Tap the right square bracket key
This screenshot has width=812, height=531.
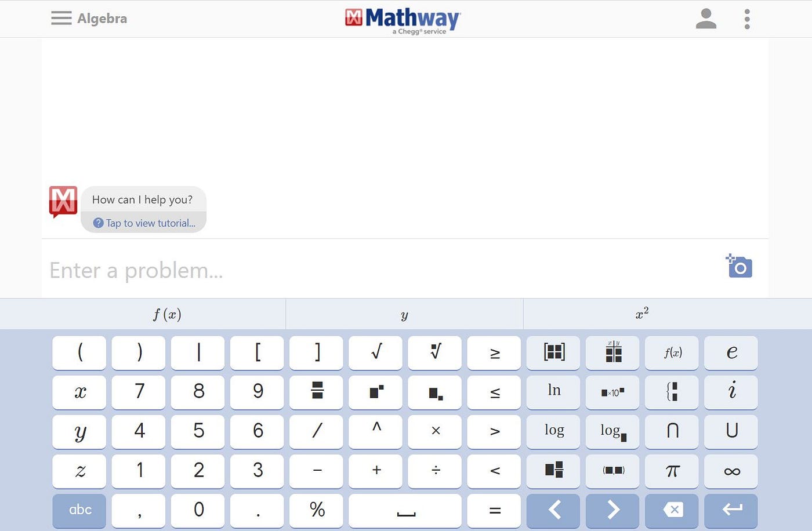click(317, 352)
